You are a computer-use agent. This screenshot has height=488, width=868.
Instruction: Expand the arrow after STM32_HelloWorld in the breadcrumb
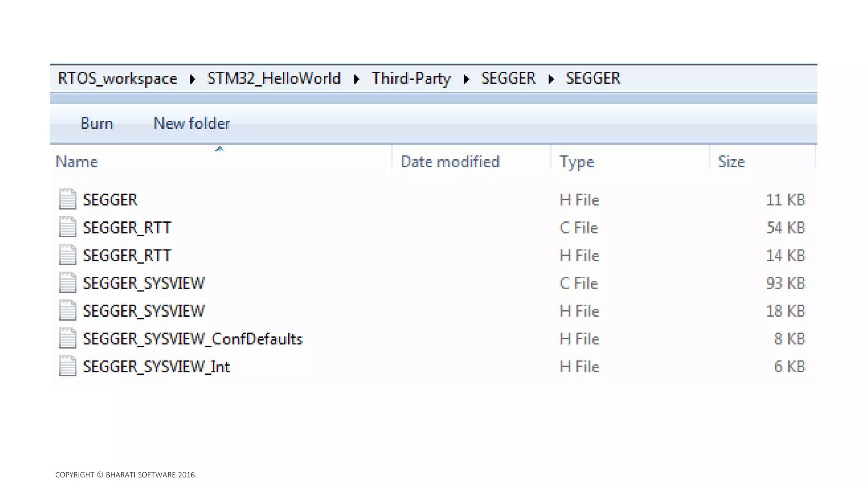tap(356, 79)
